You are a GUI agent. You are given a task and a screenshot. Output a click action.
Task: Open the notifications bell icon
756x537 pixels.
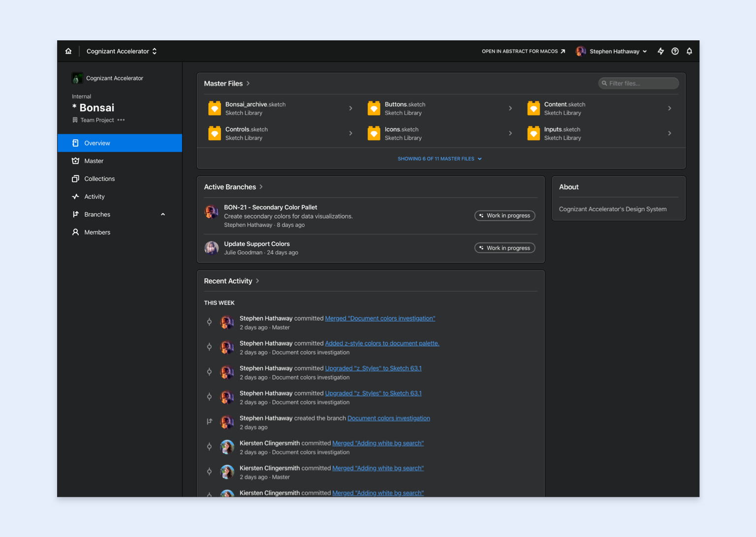point(689,51)
